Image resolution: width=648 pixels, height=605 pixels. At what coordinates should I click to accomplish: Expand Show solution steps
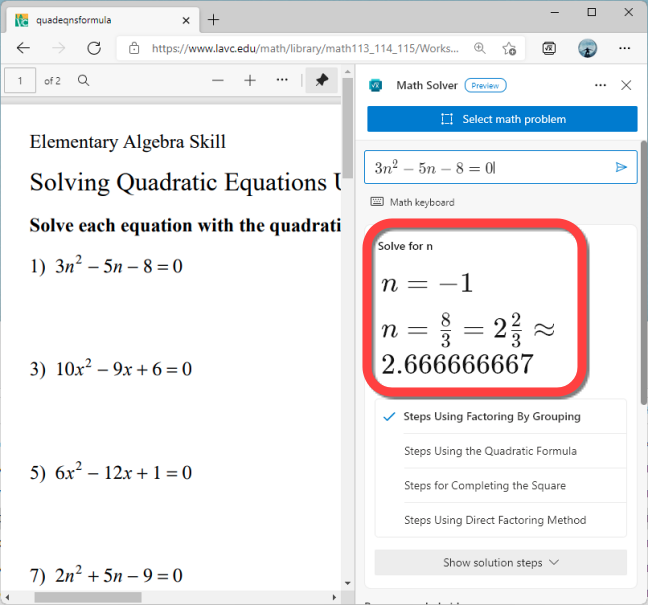coord(500,562)
